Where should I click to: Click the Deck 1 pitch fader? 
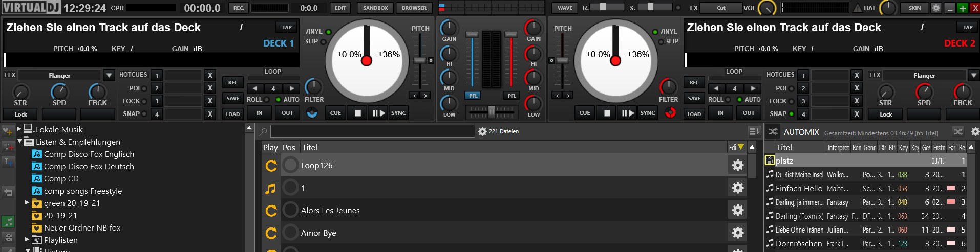[x=420, y=60]
